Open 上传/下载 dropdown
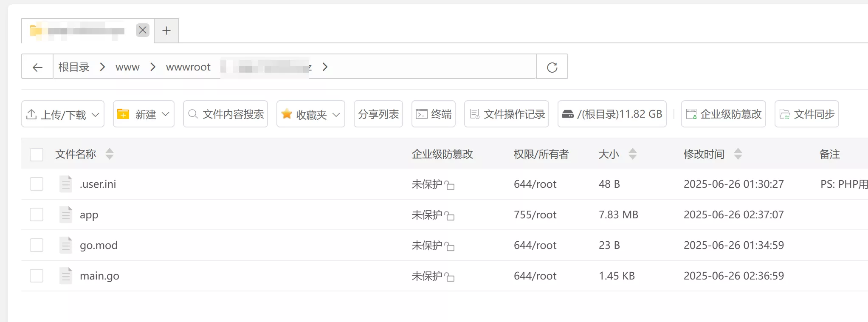This screenshot has height=322, width=868. (63, 114)
